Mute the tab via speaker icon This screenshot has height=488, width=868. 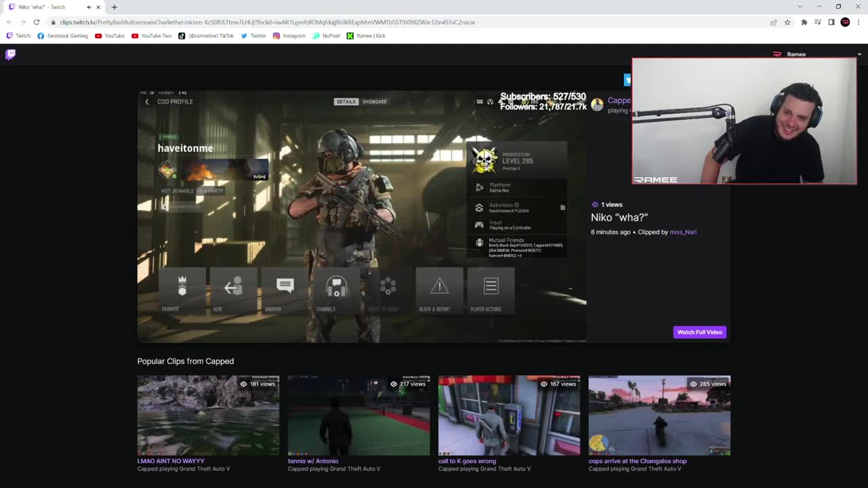89,7
